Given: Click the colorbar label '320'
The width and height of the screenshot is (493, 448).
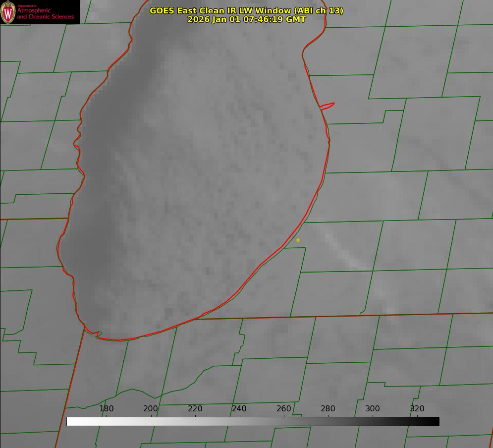Looking at the screenshot, I should [417, 408].
